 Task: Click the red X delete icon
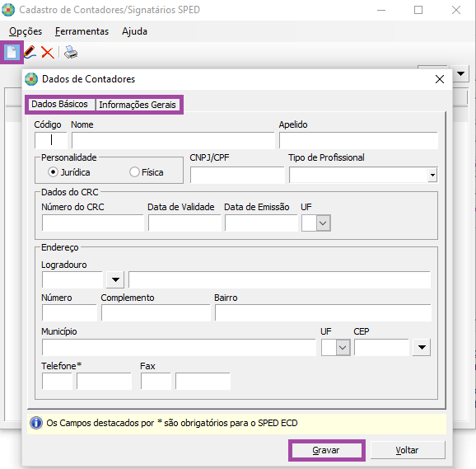point(48,53)
